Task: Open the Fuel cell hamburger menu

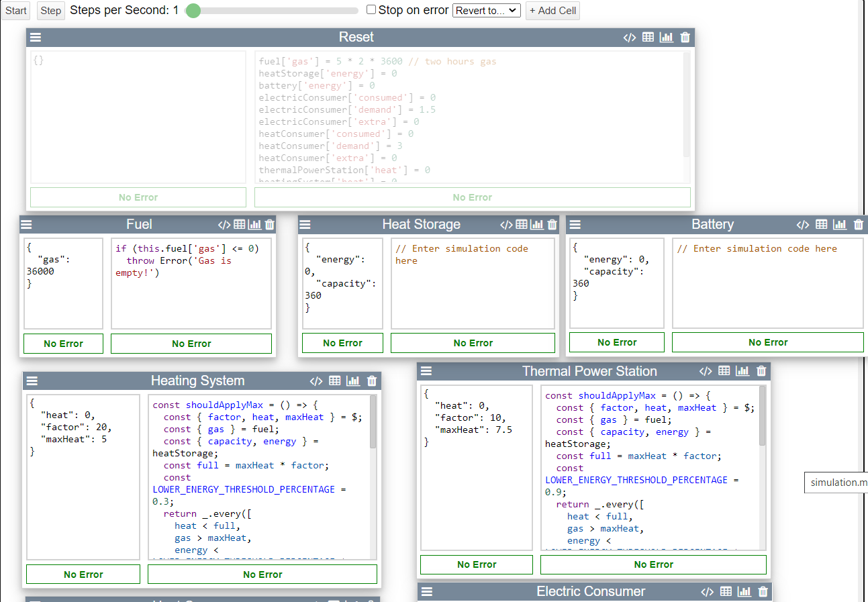Action: (x=27, y=225)
